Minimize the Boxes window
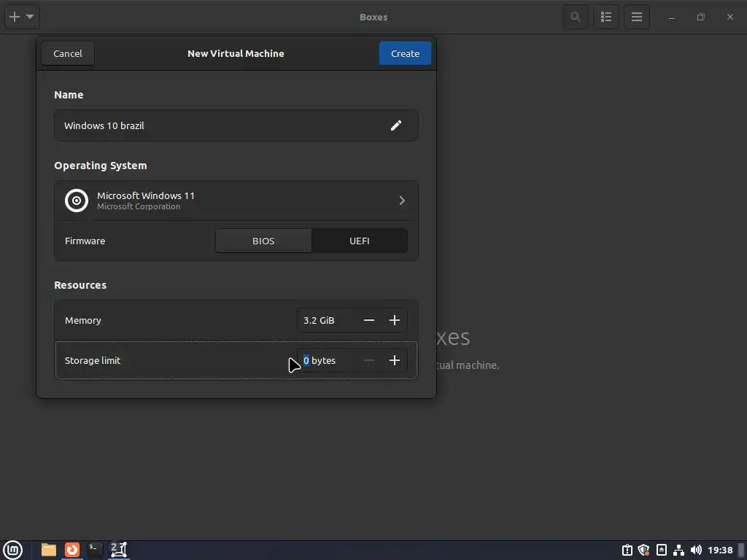The width and height of the screenshot is (747, 560). tap(672, 17)
